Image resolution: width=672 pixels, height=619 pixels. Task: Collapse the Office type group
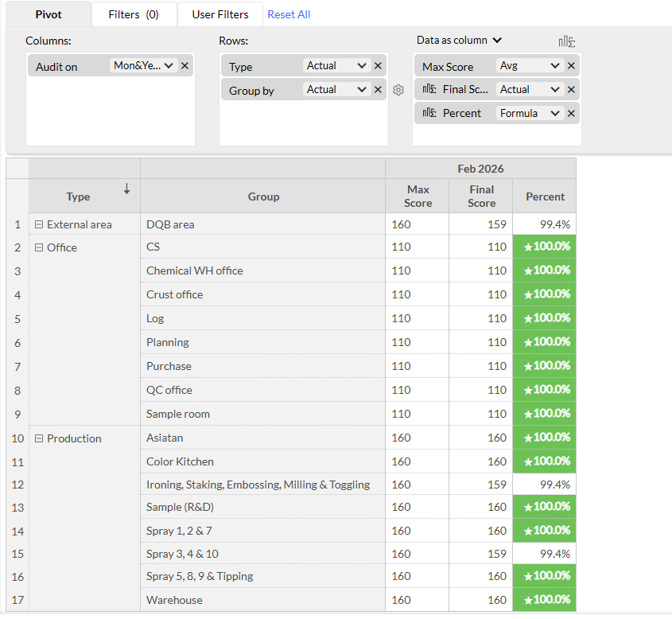click(x=39, y=247)
